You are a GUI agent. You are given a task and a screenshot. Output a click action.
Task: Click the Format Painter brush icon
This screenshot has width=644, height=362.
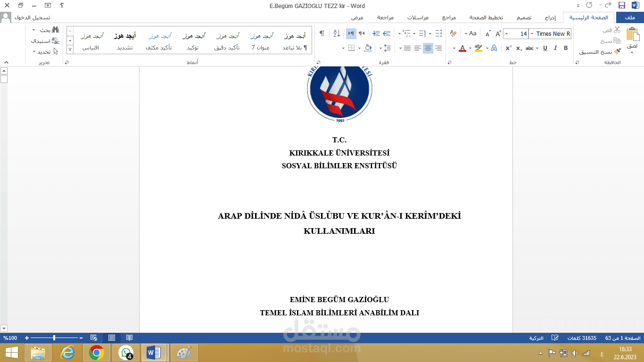coord(617,52)
